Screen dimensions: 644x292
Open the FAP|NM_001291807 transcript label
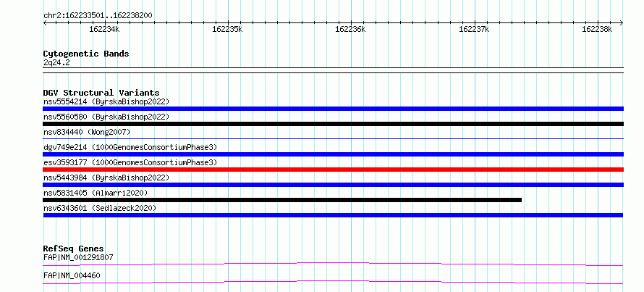point(78,257)
